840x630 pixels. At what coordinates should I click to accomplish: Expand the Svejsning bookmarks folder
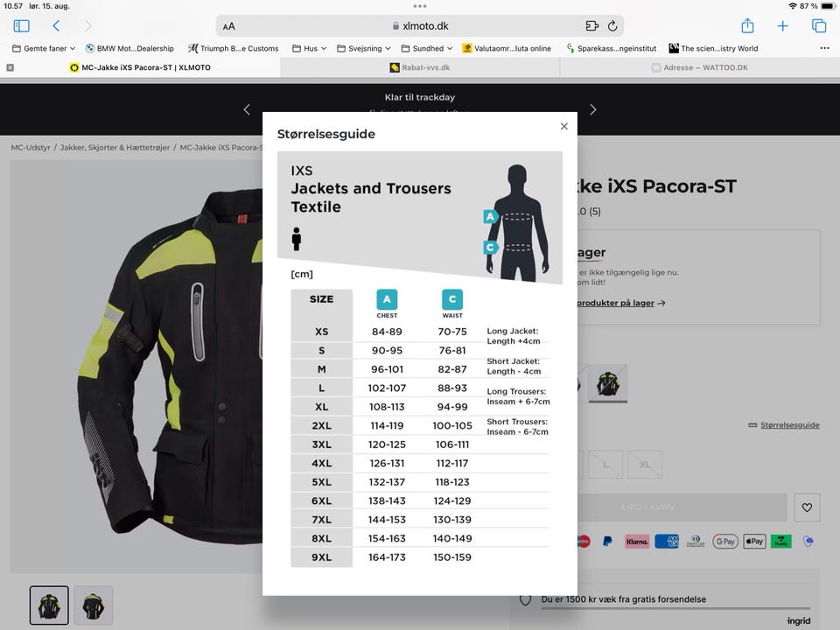[364, 48]
